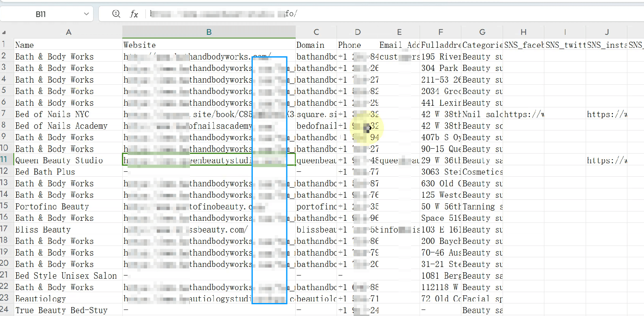Screen dimensions: 644x316
Task: Click the domain cell 'queenbeau' in row 11
Action: click(316, 160)
